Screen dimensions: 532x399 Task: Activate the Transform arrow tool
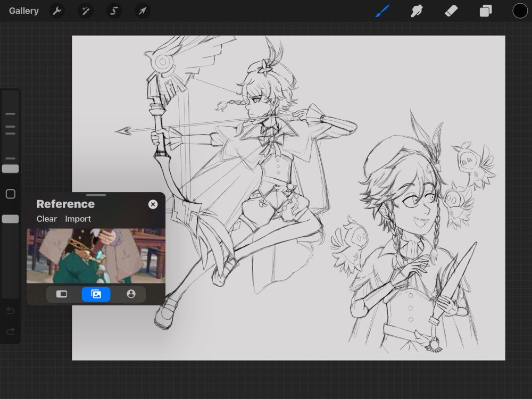142,11
